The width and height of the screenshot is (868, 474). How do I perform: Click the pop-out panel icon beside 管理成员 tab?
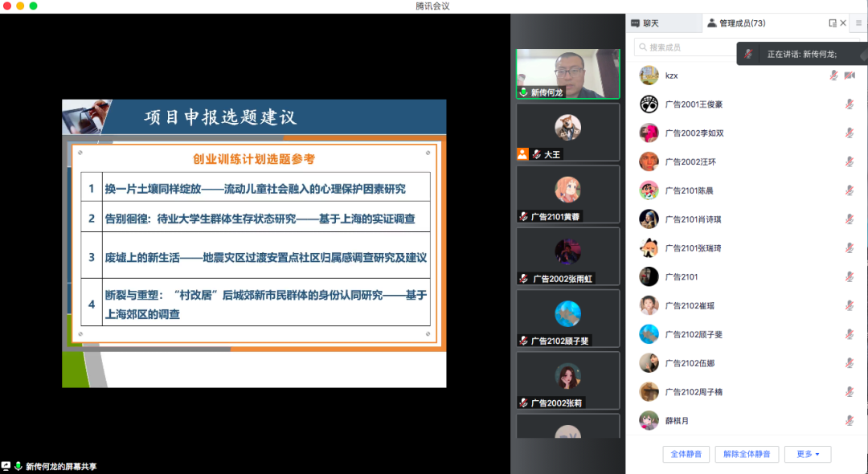pyautogui.click(x=833, y=23)
